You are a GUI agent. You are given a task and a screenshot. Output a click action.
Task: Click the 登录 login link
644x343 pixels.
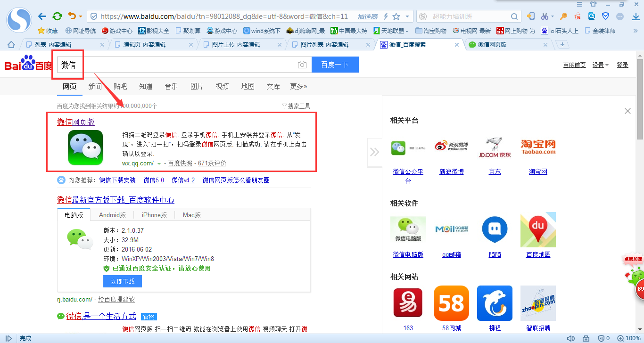(x=623, y=65)
